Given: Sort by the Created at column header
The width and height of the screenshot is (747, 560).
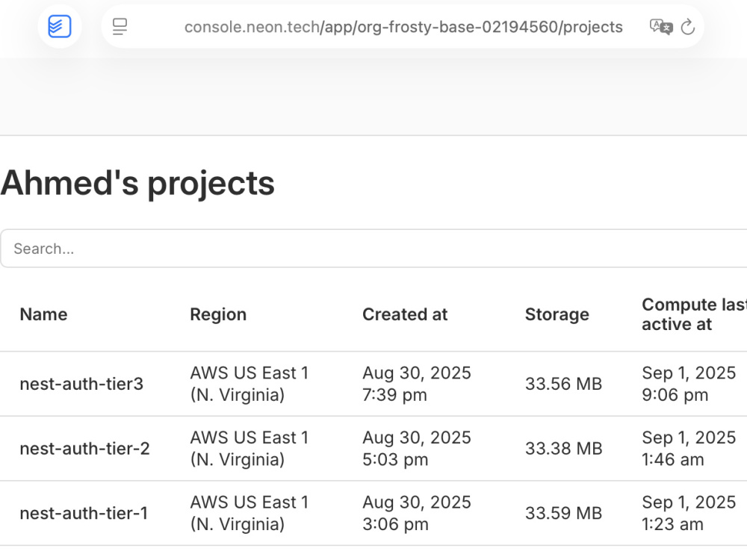Looking at the screenshot, I should tap(405, 314).
